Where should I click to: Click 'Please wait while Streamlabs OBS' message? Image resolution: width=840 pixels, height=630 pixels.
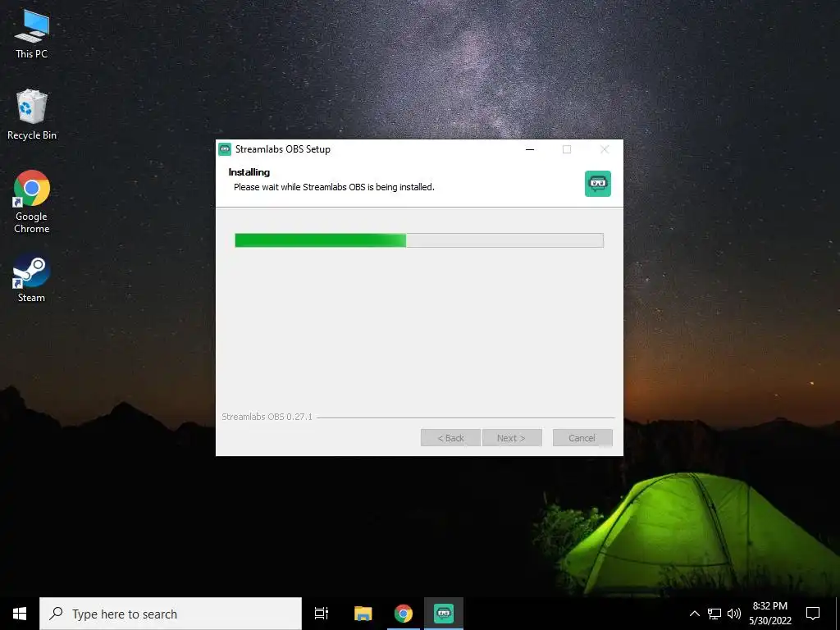pyautogui.click(x=335, y=187)
